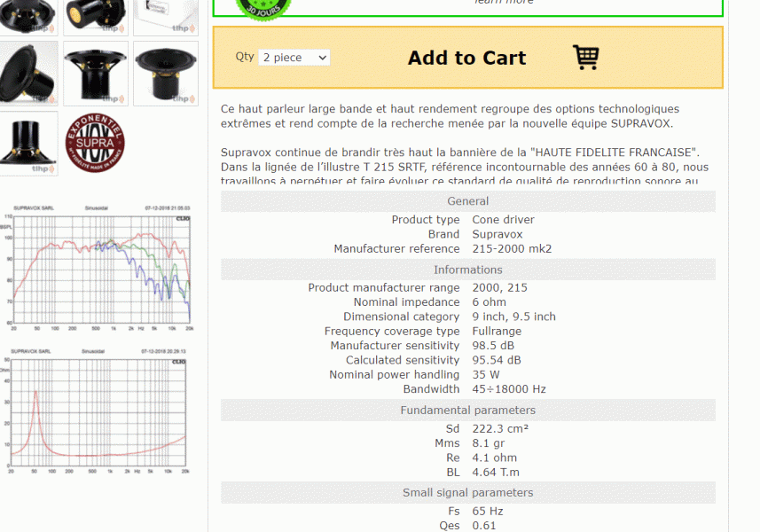Click the 'Nominal power handling' label
Image resolution: width=760 pixels, height=532 pixels.
click(394, 374)
